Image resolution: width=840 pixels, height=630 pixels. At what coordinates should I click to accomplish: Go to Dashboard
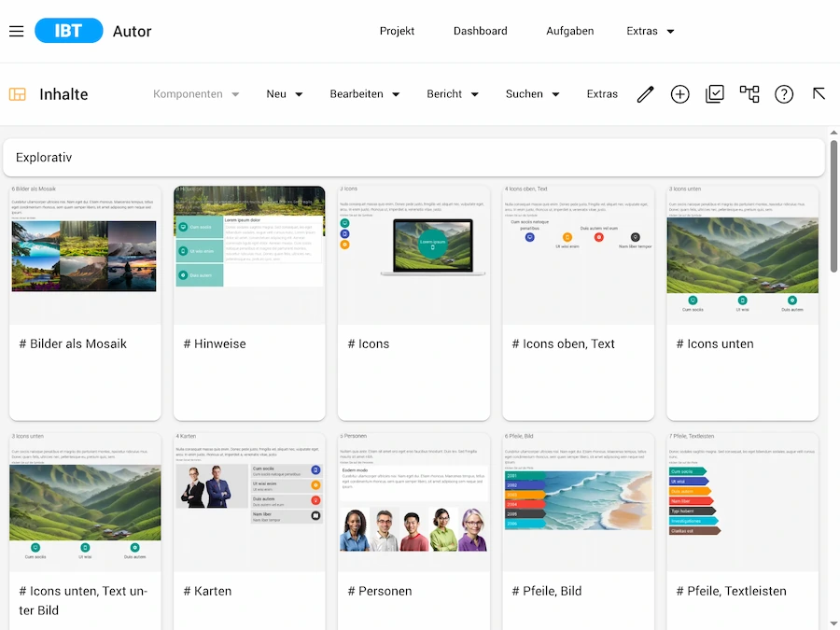[x=480, y=31]
